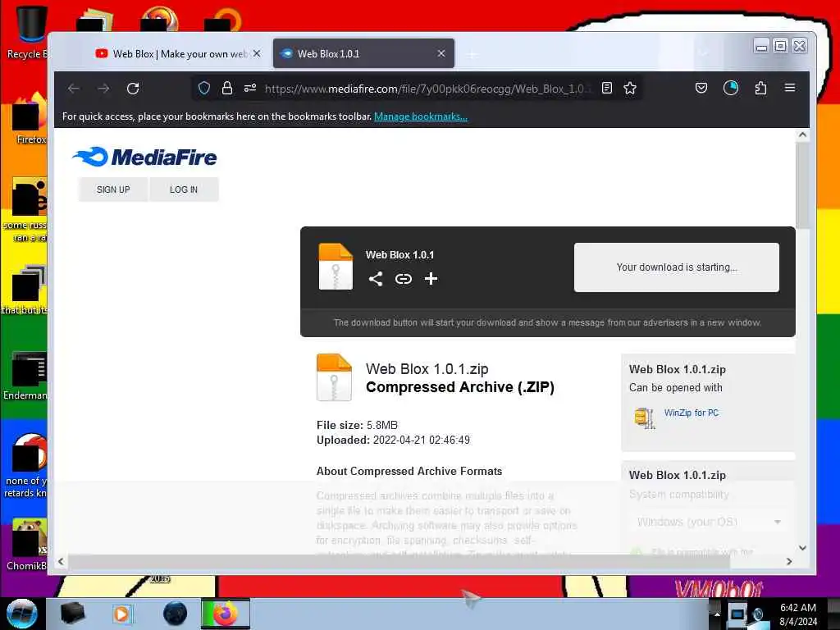Click the horizontal scrollbar right arrow
This screenshot has width=840, height=630.
pos(788,561)
